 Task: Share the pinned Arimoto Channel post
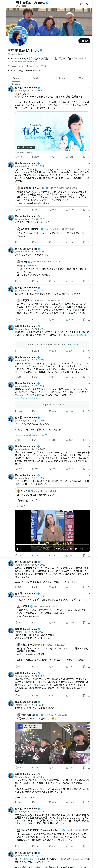tap(89, 157)
